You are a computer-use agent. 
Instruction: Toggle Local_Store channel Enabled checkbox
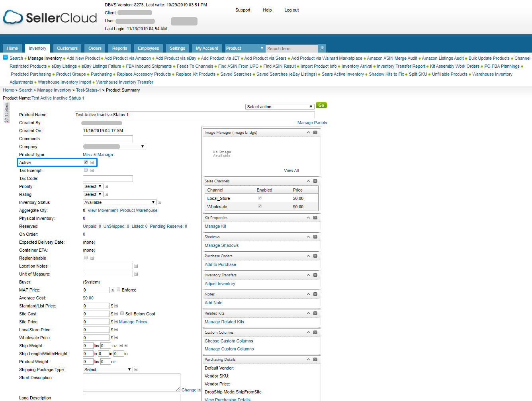click(260, 198)
